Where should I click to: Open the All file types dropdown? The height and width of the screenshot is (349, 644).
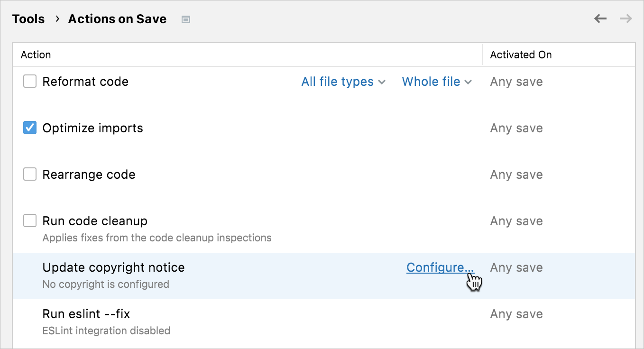(x=343, y=82)
